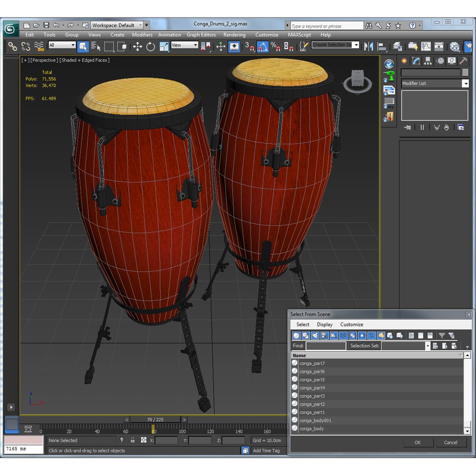The height and width of the screenshot is (476, 476).
Task: Open the MAXScript menu
Action: pyautogui.click(x=299, y=35)
